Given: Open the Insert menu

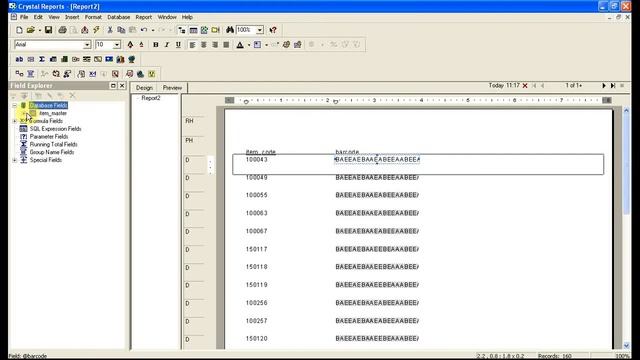Looking at the screenshot, I should (72, 17).
